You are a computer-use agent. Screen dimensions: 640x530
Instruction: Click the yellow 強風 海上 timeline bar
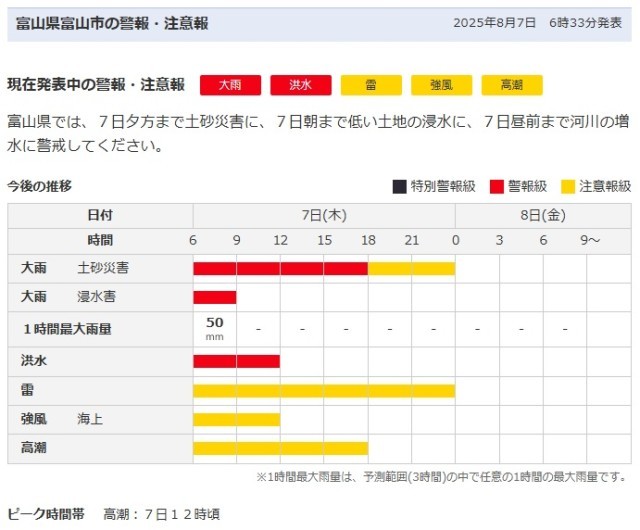236,419
